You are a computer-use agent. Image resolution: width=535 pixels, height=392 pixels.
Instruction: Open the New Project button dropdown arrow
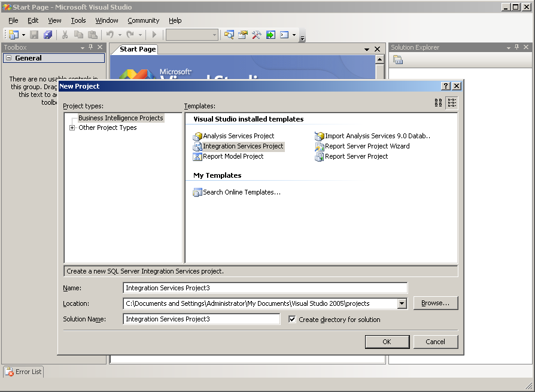point(23,35)
